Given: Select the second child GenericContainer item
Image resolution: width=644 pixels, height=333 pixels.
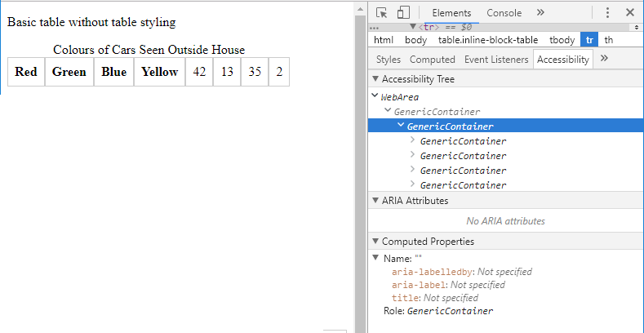Looking at the screenshot, I should point(463,156).
